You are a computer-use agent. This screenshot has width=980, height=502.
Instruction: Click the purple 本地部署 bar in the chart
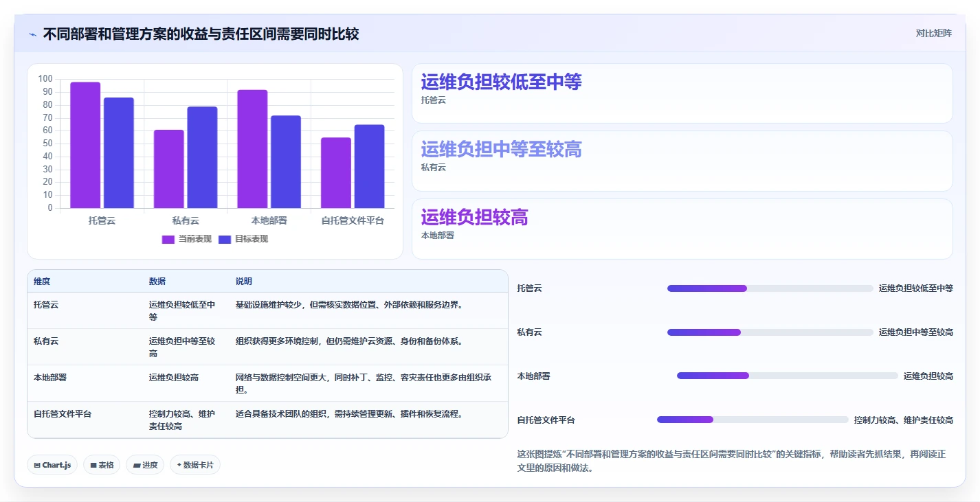252,149
